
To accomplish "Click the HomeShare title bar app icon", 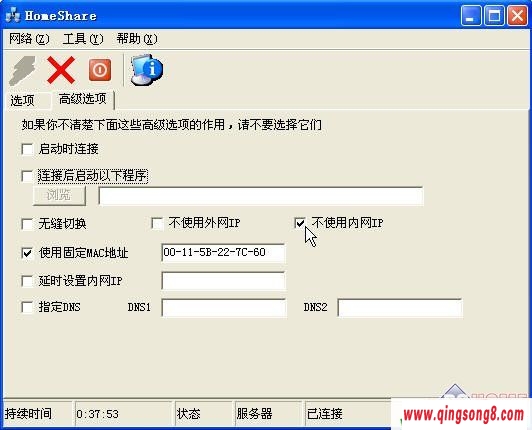I will coord(13,16).
